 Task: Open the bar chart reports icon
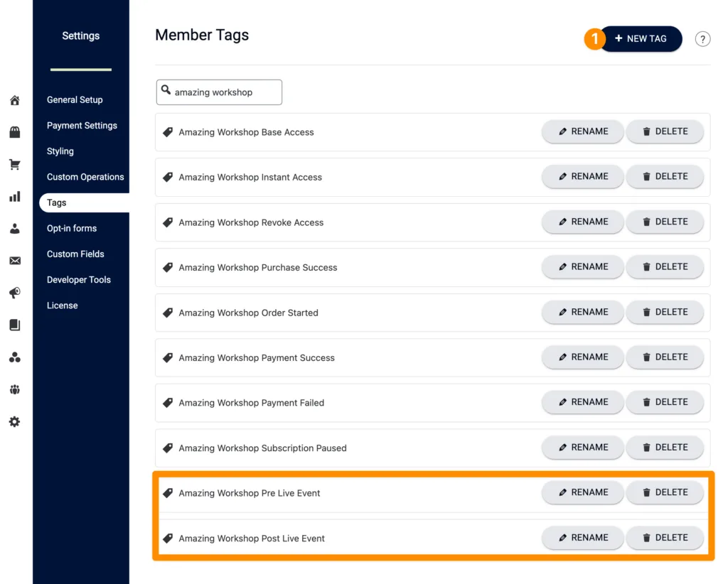pyautogui.click(x=14, y=197)
